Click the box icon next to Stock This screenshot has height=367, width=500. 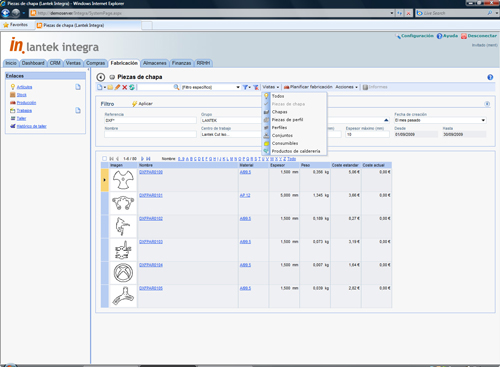click(x=13, y=95)
